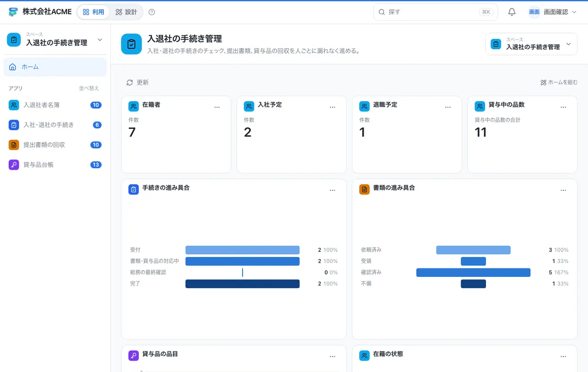
Task: Open 入社･退社の手続き from the app list
Action: [55, 125]
